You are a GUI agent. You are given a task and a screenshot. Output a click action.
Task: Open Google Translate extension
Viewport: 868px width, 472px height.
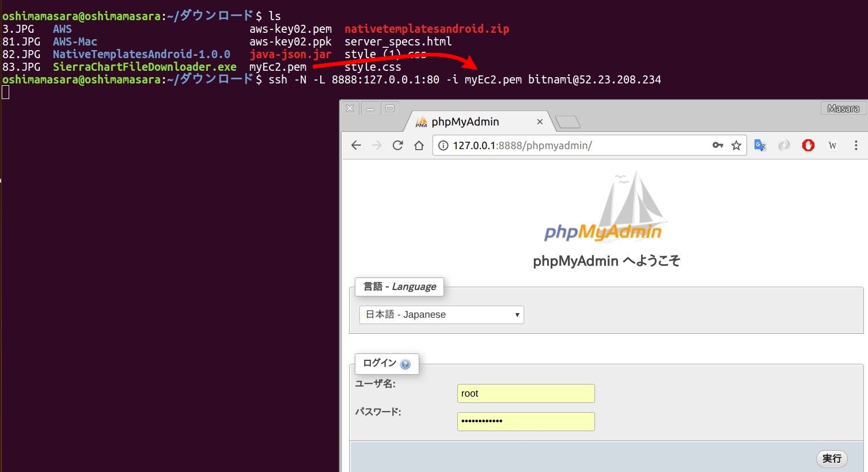pyautogui.click(x=760, y=145)
